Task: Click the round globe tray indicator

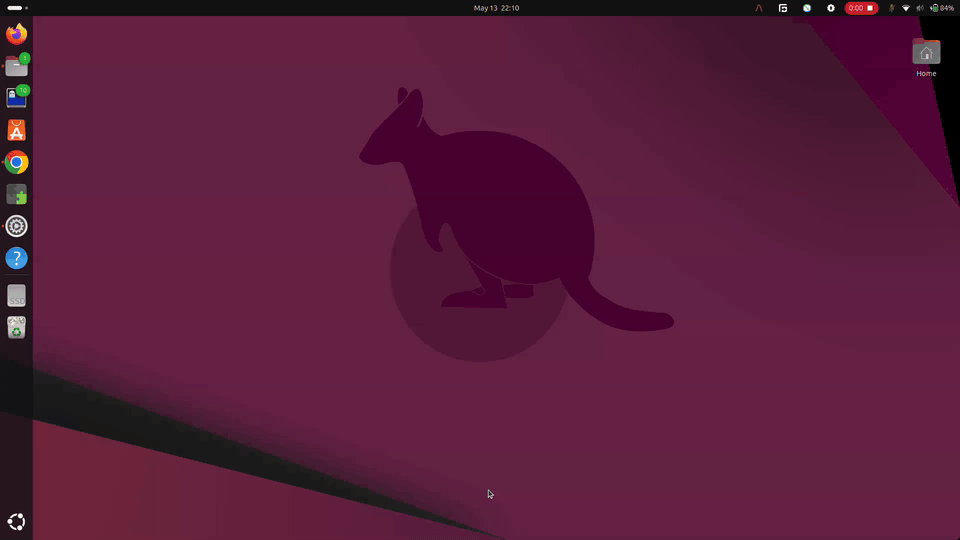Action: (x=807, y=8)
